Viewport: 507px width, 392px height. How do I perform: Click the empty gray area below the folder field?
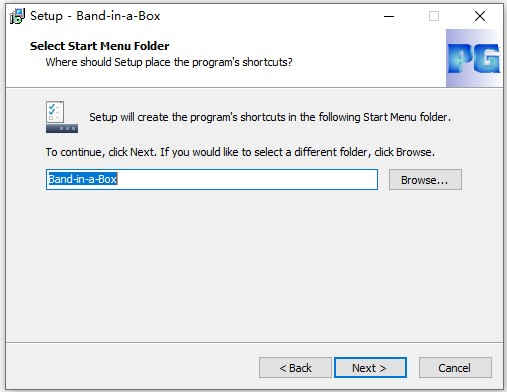[x=253, y=267]
